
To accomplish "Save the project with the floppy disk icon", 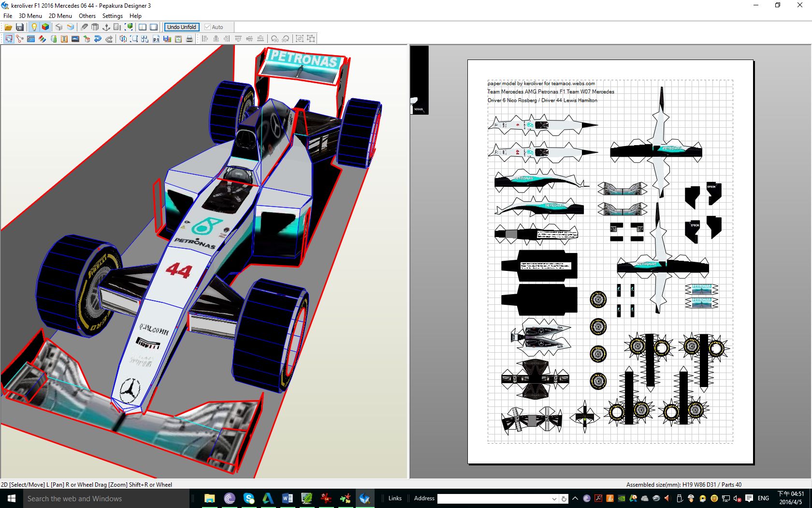I will pos(20,27).
